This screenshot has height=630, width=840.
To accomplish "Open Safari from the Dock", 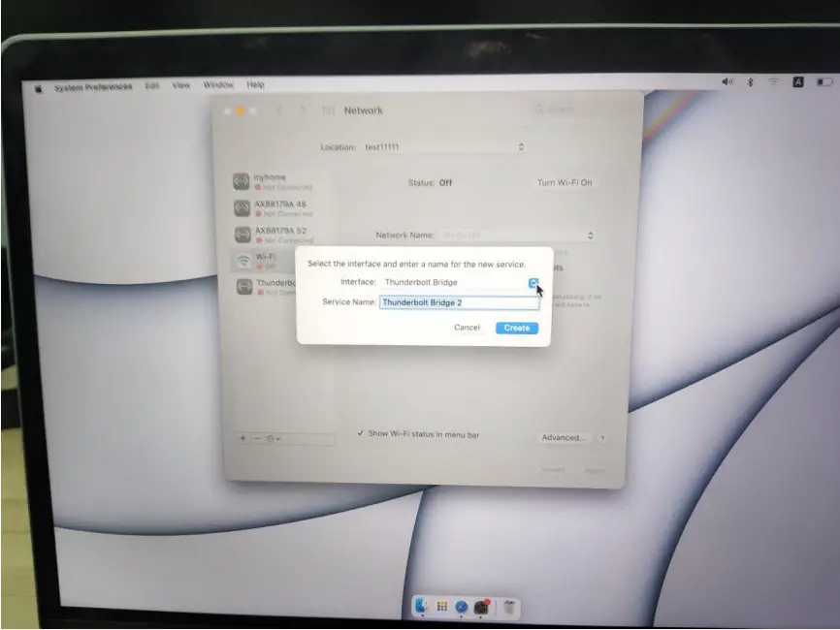I will pyautogui.click(x=462, y=607).
